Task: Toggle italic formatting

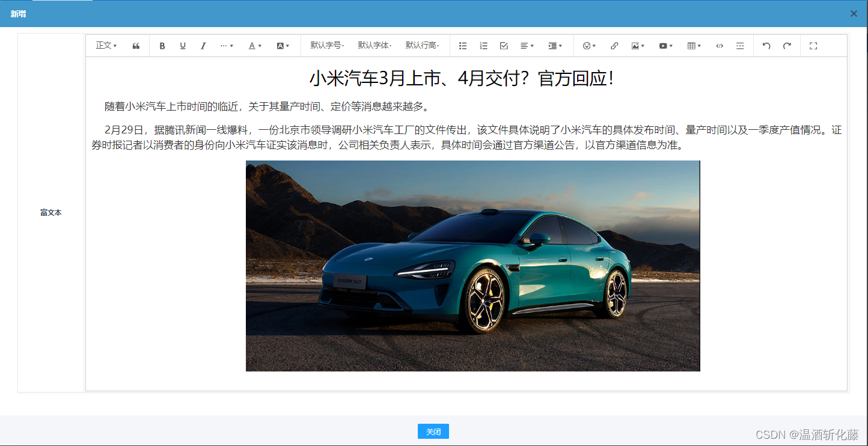Action: (x=203, y=46)
